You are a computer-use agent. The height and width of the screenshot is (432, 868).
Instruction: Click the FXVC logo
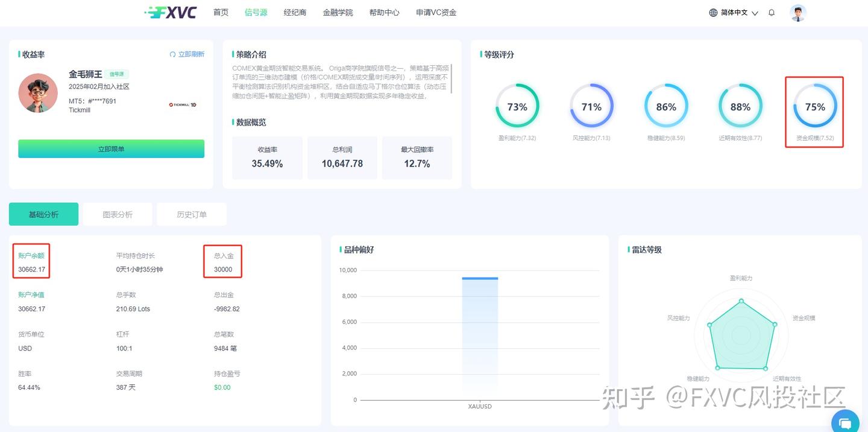pos(171,12)
